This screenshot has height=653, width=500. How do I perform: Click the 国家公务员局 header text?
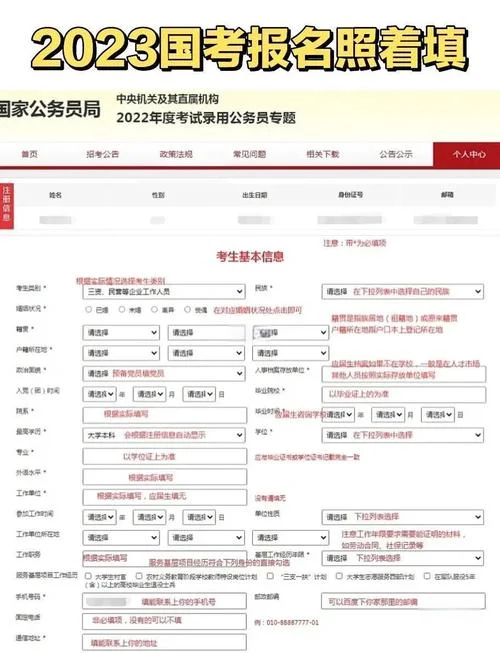click(x=50, y=109)
